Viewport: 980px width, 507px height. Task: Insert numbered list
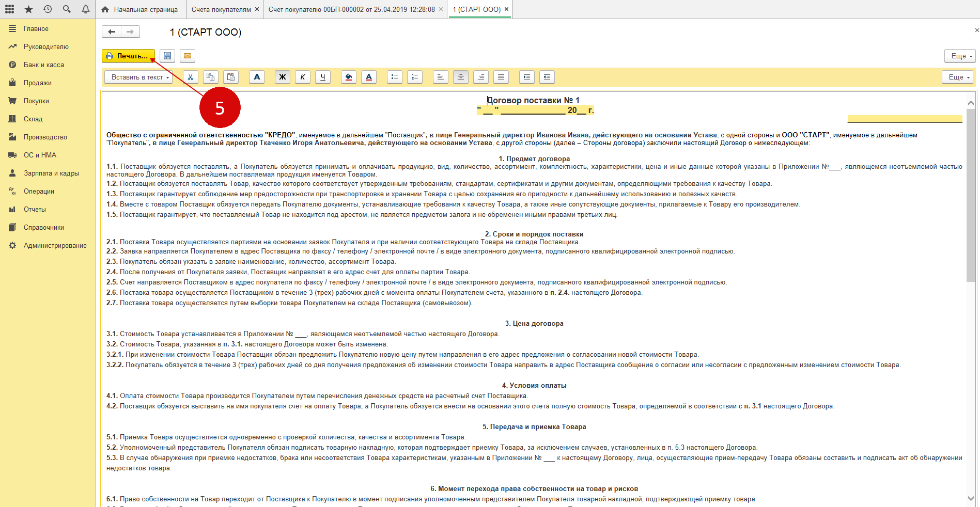pyautogui.click(x=415, y=77)
